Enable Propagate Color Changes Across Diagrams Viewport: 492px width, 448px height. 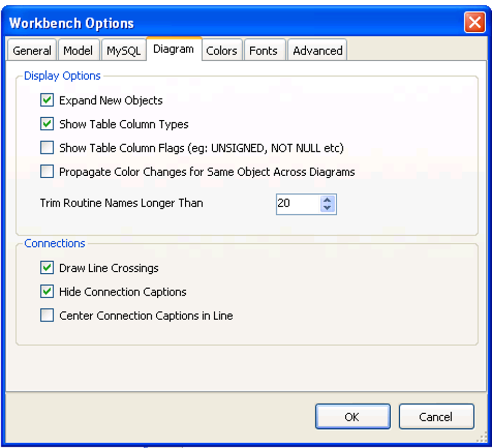47,171
